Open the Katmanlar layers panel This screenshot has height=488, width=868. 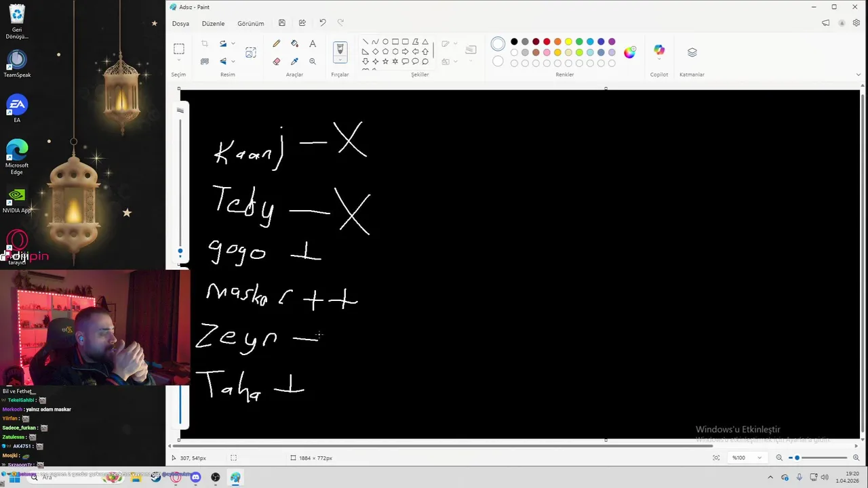pos(692,52)
